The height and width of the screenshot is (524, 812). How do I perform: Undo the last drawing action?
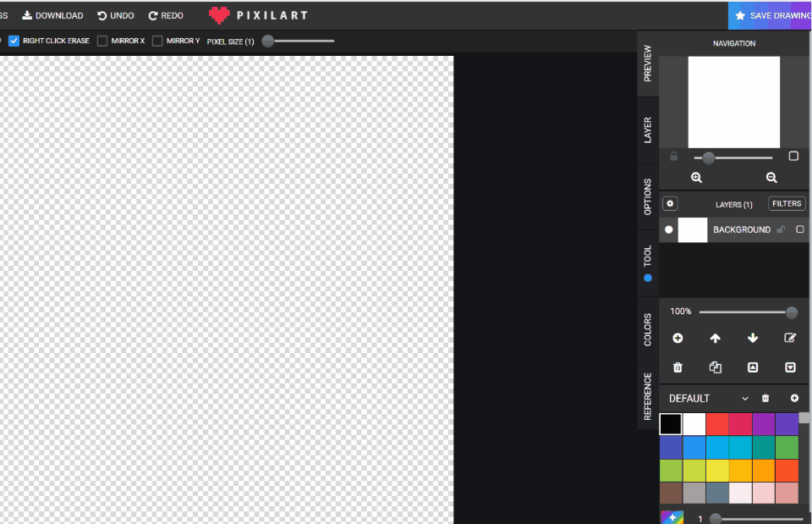[116, 15]
